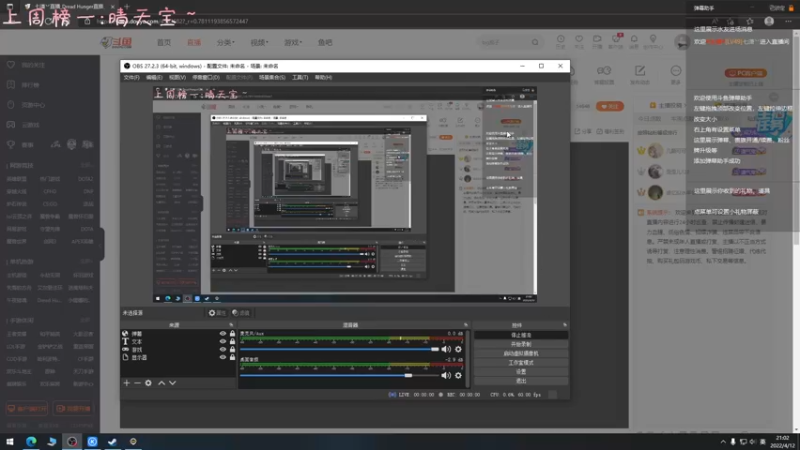Open OBS 工具(T) menu
The width and height of the screenshot is (800, 450).
pos(300,78)
